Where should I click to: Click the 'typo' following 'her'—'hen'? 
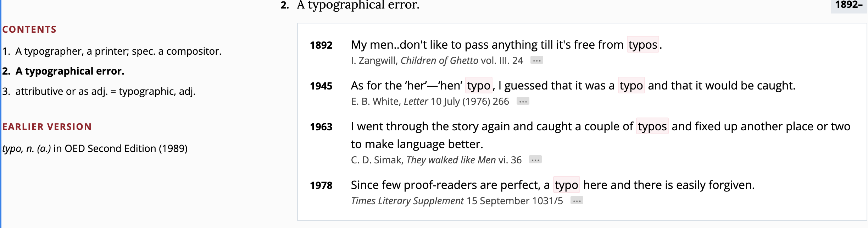(x=478, y=86)
